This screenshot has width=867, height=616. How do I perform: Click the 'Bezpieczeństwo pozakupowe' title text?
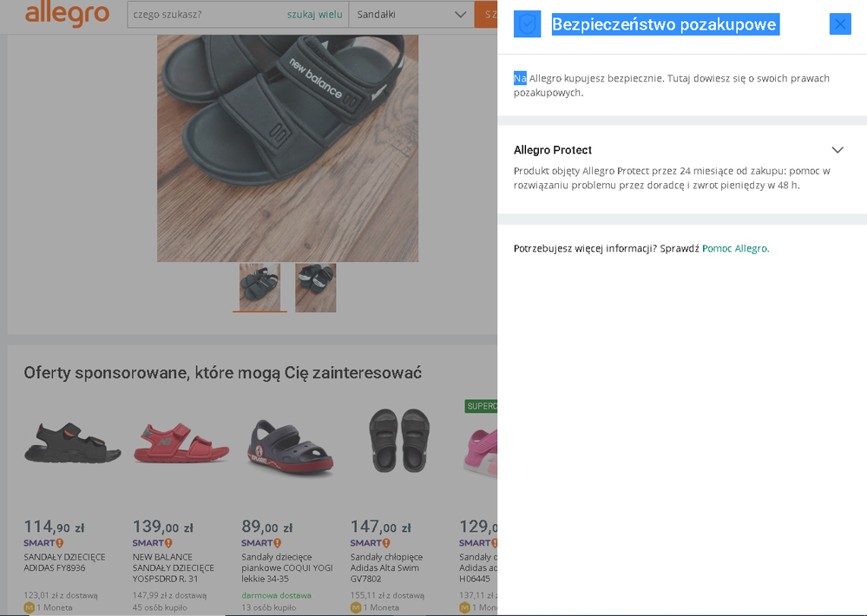point(666,24)
